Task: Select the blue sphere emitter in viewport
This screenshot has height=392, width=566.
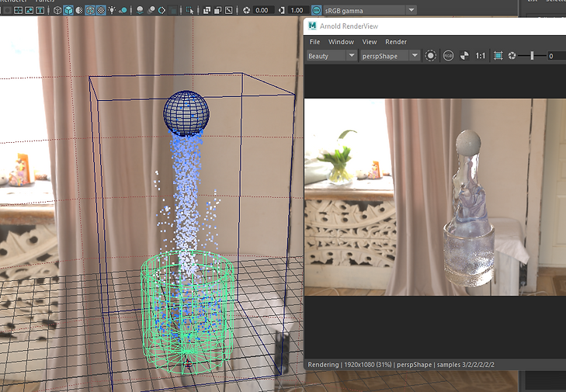Action: (x=186, y=113)
